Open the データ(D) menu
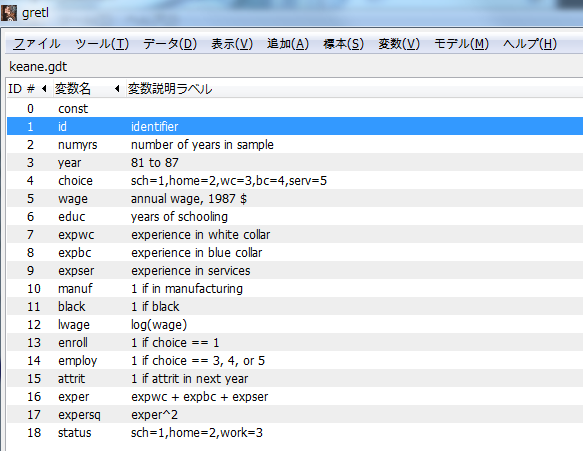 [x=170, y=44]
